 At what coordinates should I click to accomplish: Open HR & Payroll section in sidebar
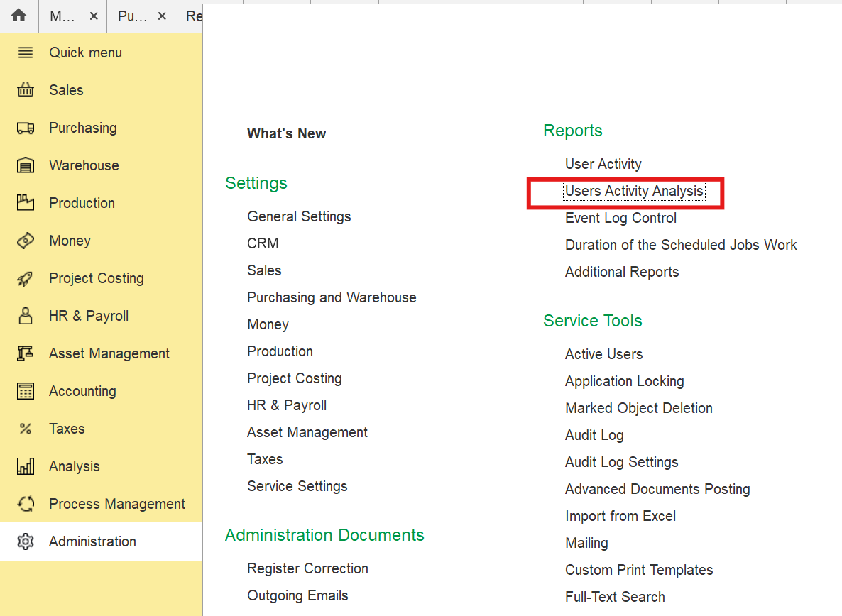tap(89, 316)
